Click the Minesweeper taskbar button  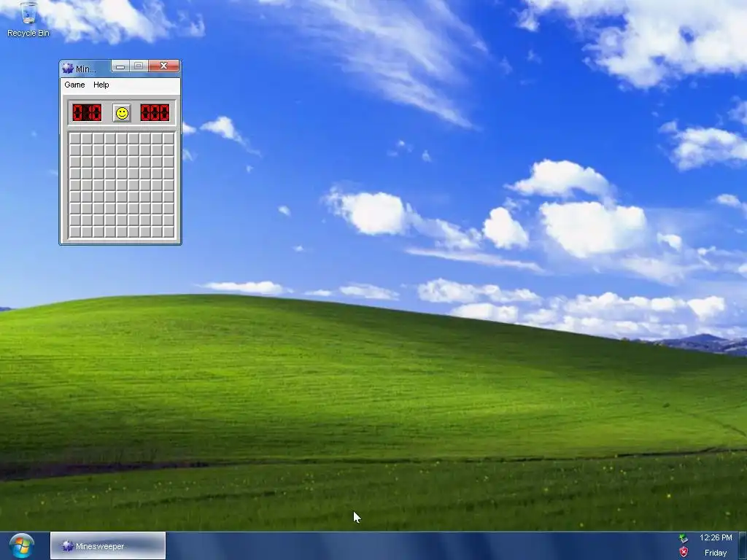coord(108,545)
